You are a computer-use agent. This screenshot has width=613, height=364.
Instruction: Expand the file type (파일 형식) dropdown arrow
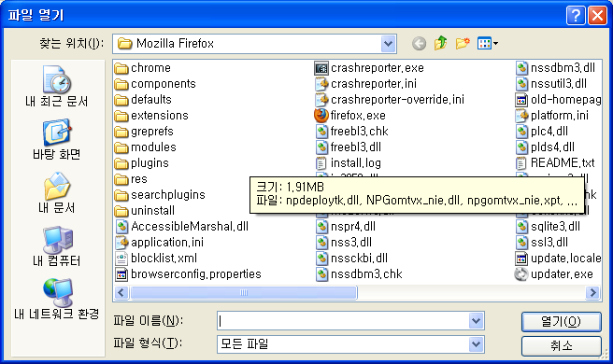point(476,344)
